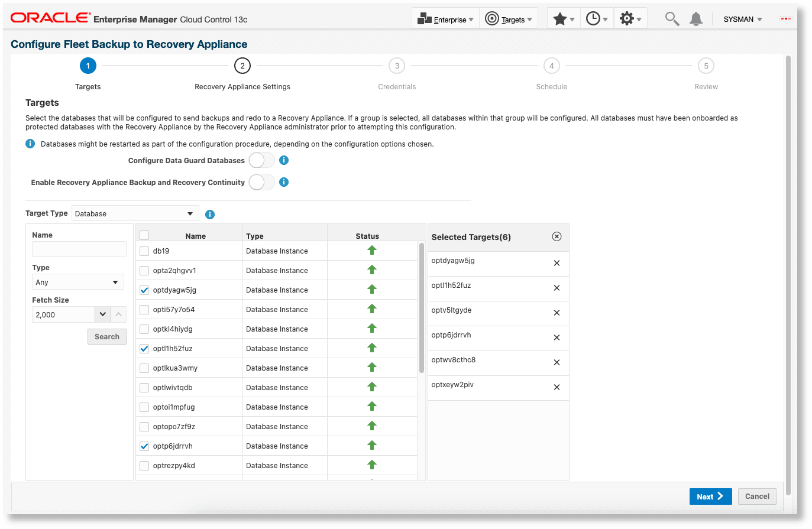Open the Type filter dropdown showing Any
The image size is (812, 529).
tap(77, 282)
